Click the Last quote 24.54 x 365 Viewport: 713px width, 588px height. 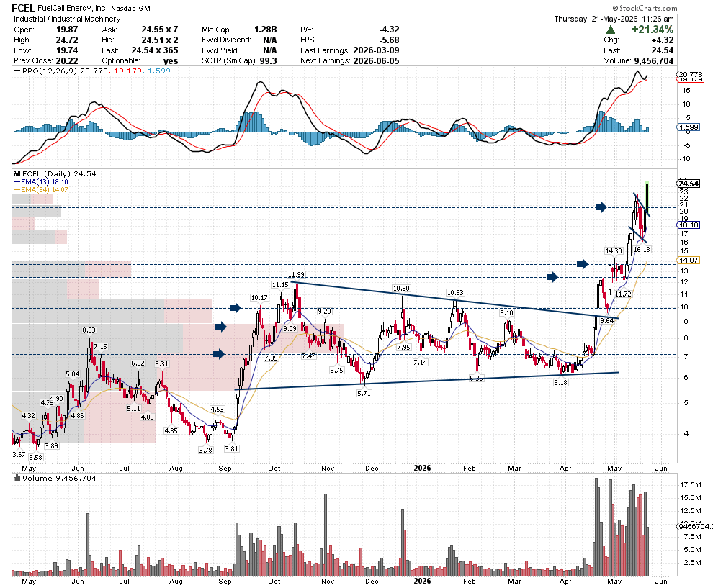155,50
